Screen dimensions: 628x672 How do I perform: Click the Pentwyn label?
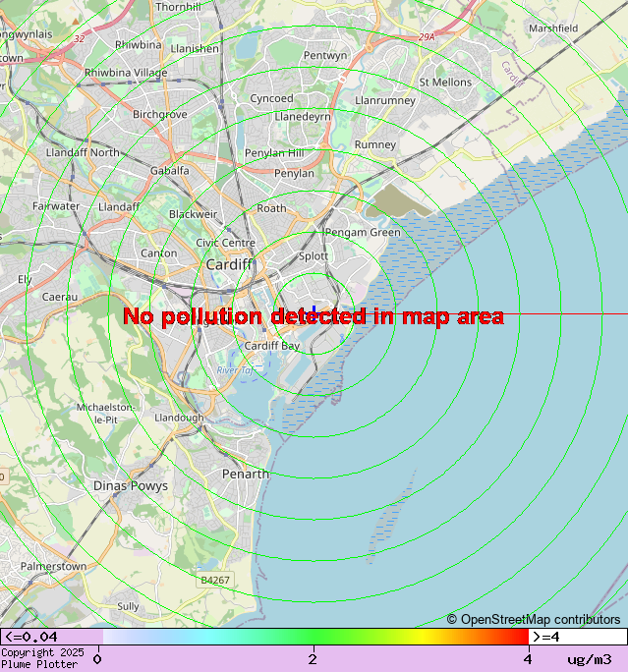pyautogui.click(x=325, y=56)
